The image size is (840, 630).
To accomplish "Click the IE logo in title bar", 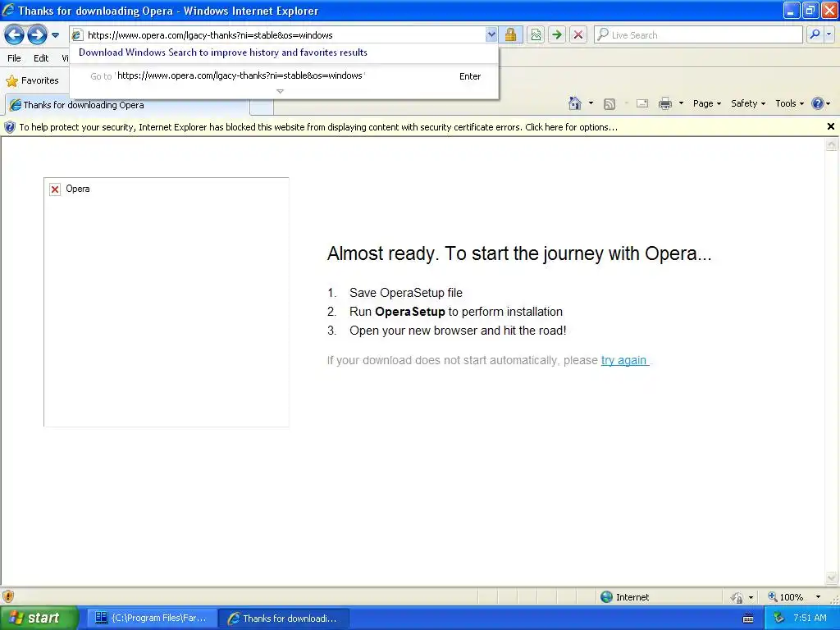I will pos(8,10).
